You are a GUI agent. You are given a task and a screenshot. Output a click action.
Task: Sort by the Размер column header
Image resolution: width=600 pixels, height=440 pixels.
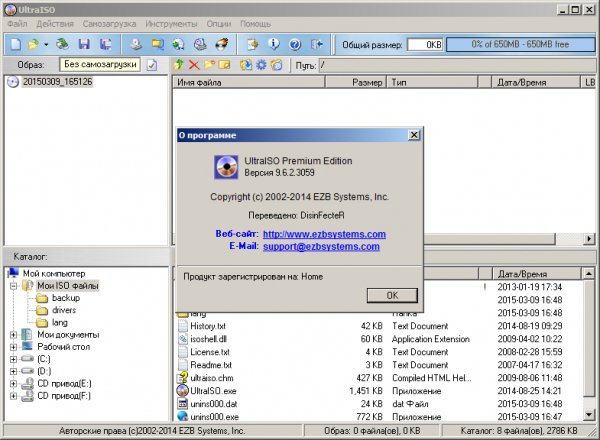(x=355, y=82)
